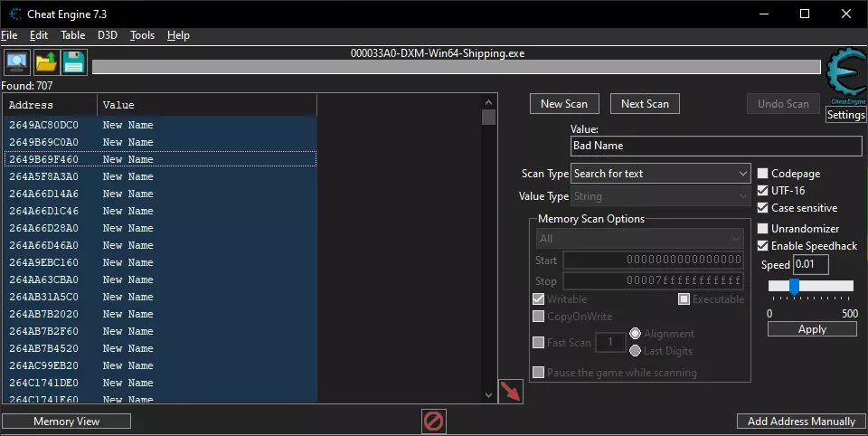This screenshot has width=868, height=436.
Task: Click the clear list no-entry icon
Action: [x=433, y=422]
